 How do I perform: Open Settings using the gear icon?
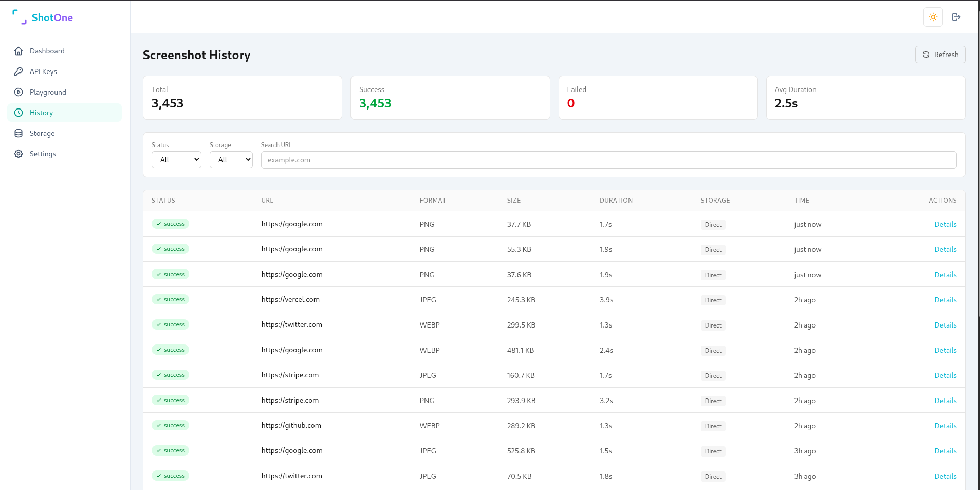pyautogui.click(x=19, y=154)
